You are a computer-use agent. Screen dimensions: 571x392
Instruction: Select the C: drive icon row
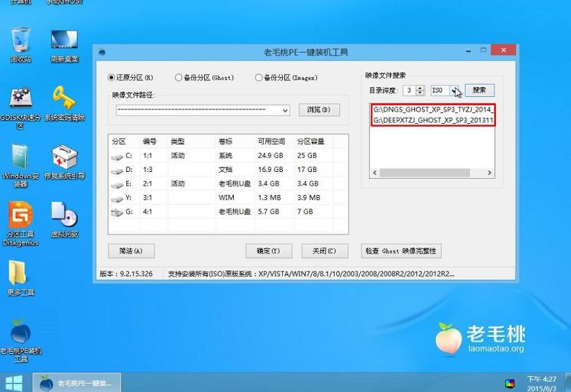point(229,155)
